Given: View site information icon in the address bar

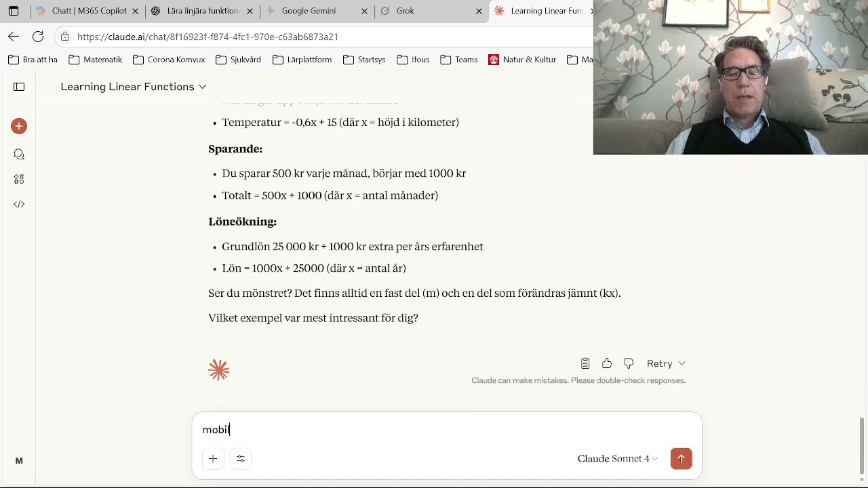Looking at the screenshot, I should coord(64,37).
